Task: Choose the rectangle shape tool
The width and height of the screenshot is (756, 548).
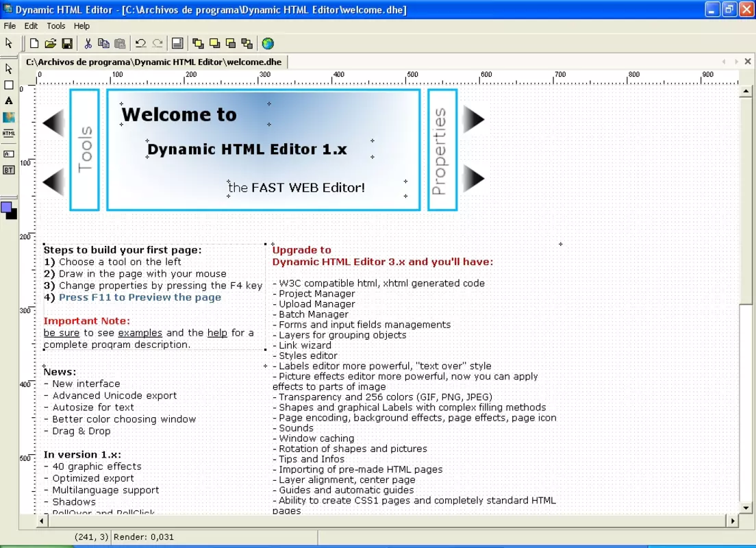Action: coord(9,85)
